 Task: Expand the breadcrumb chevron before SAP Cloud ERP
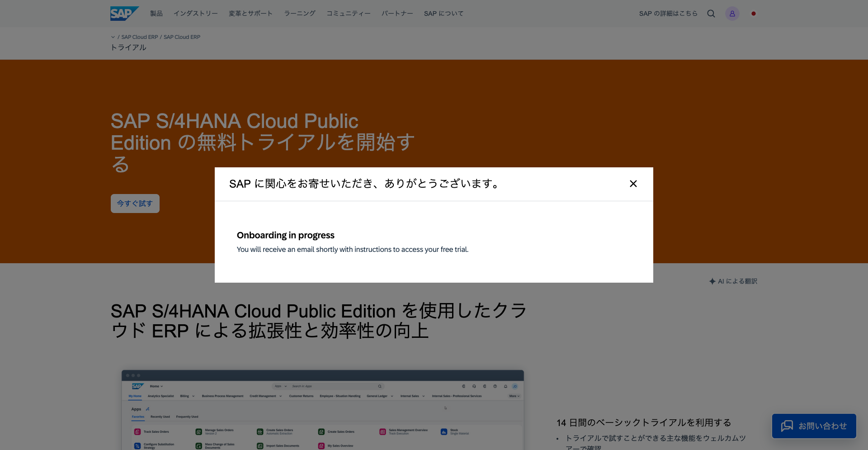pyautogui.click(x=113, y=37)
